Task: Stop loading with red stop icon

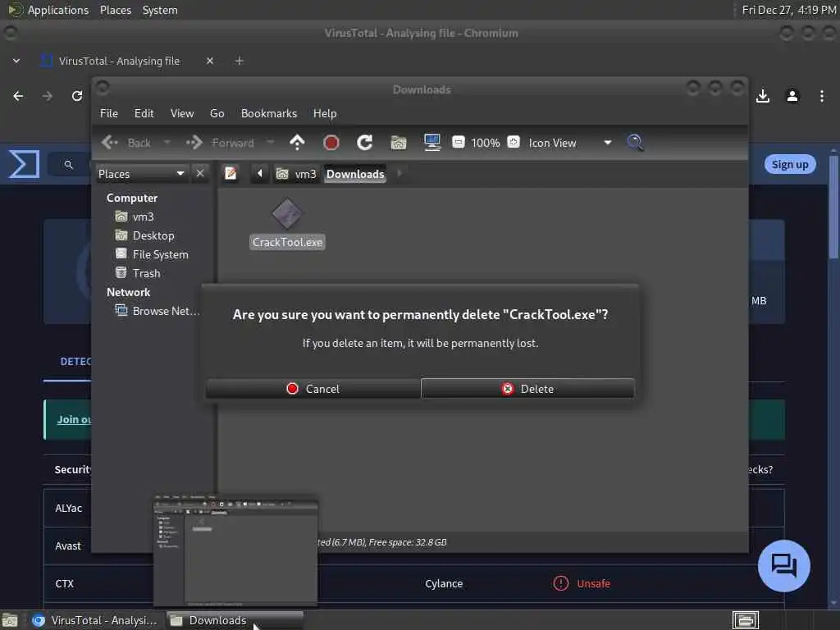Action: (331, 143)
